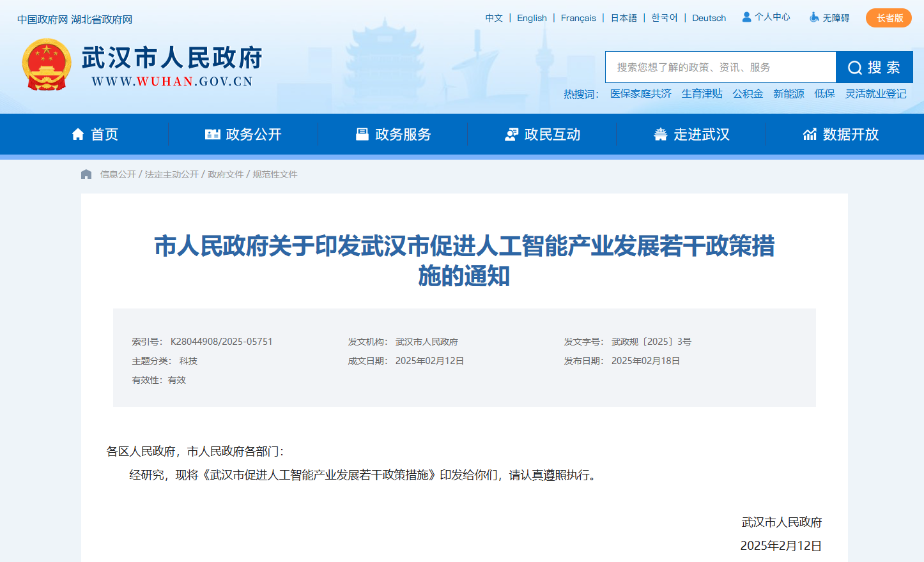The width and height of the screenshot is (924, 562).
Task: Open 规范性文件 breadcrumb link
Action: [x=275, y=174]
